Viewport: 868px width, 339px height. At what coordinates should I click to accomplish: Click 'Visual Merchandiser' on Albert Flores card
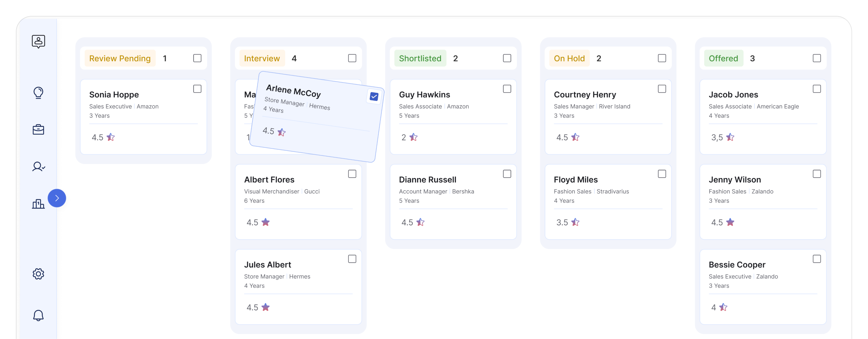point(272,192)
